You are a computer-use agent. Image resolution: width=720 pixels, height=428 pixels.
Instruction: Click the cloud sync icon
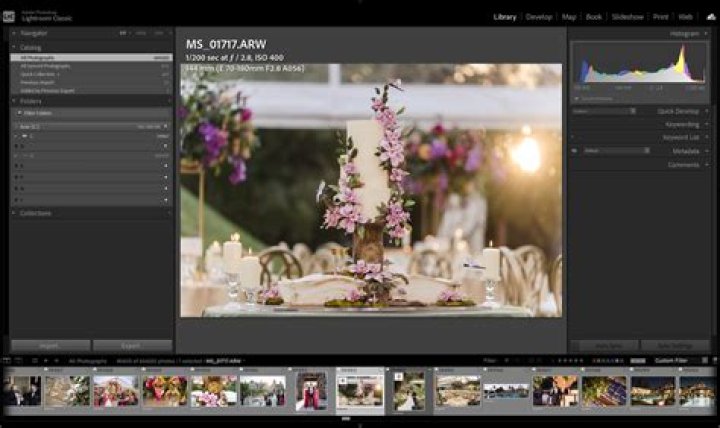click(711, 17)
